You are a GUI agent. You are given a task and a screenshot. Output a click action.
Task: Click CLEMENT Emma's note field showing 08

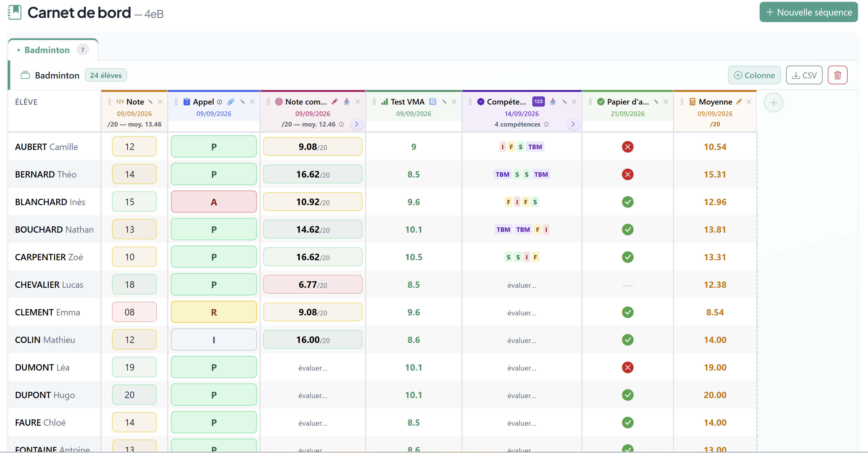tap(134, 312)
